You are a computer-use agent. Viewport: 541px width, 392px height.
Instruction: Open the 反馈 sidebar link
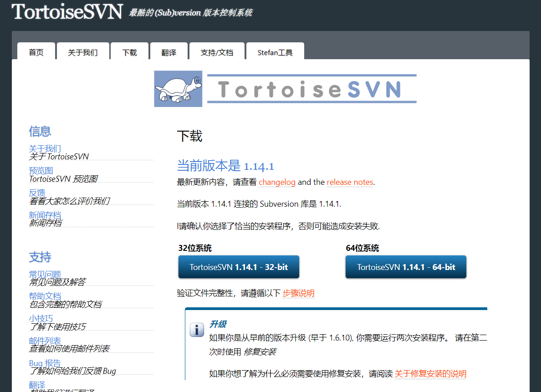point(37,193)
